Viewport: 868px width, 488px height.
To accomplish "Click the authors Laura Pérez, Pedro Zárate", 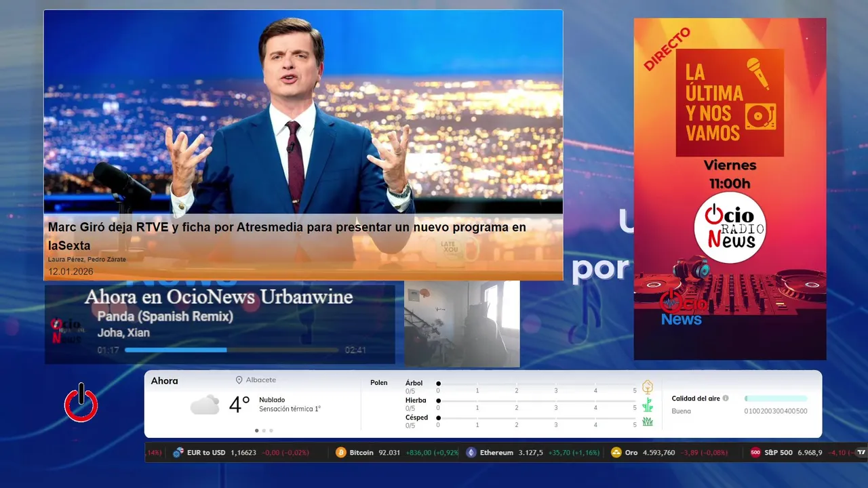I will (x=87, y=260).
